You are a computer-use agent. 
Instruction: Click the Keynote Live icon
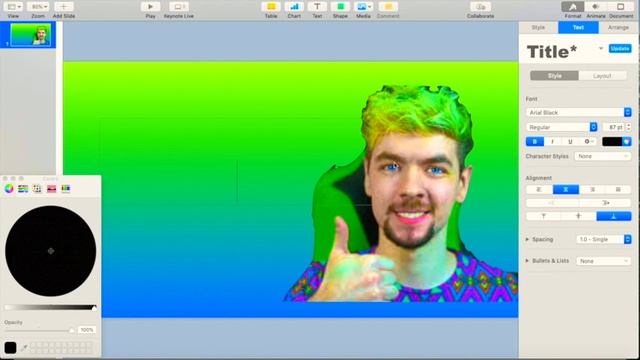tap(178, 7)
